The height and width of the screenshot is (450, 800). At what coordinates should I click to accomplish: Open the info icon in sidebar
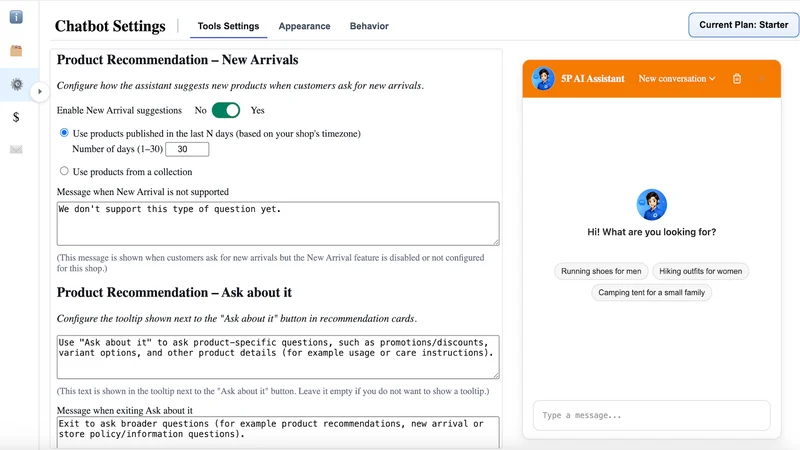click(16, 17)
